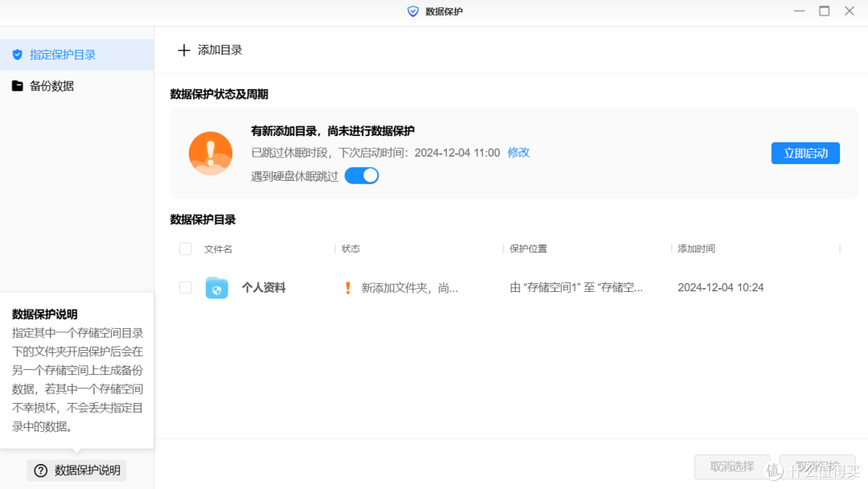Click the exclamation icon in 个人资料 status
This screenshot has width=868, height=489.
(348, 287)
